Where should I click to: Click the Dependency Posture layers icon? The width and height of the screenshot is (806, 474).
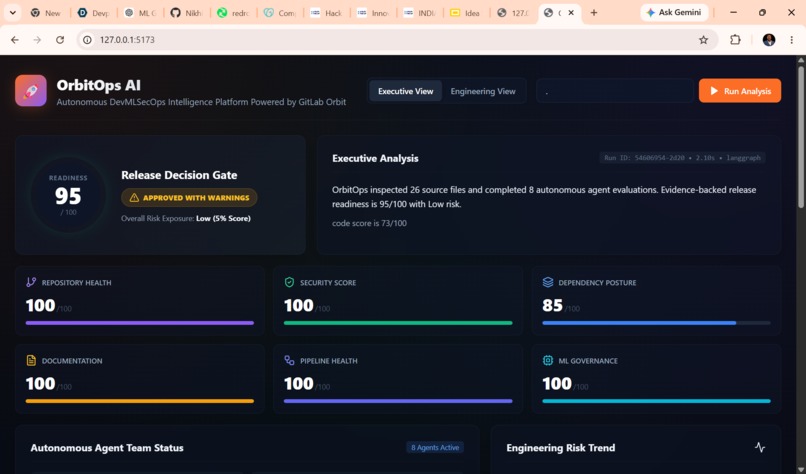pos(548,282)
